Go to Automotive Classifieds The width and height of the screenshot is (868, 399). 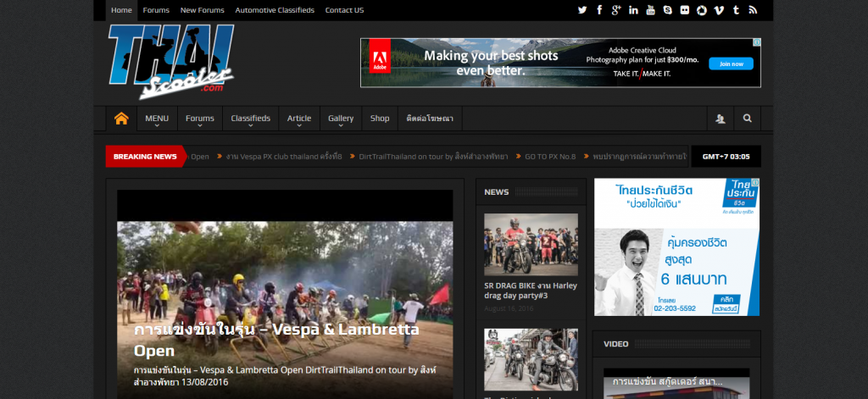point(275,10)
